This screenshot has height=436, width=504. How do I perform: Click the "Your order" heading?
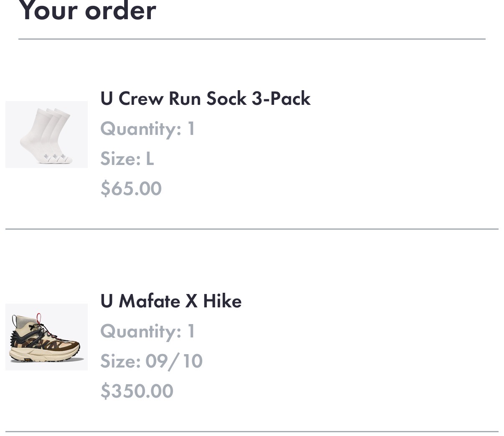click(87, 11)
